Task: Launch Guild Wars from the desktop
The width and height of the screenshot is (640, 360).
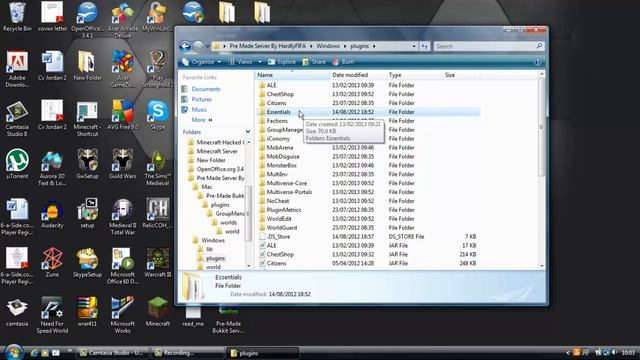Action: tap(122, 164)
